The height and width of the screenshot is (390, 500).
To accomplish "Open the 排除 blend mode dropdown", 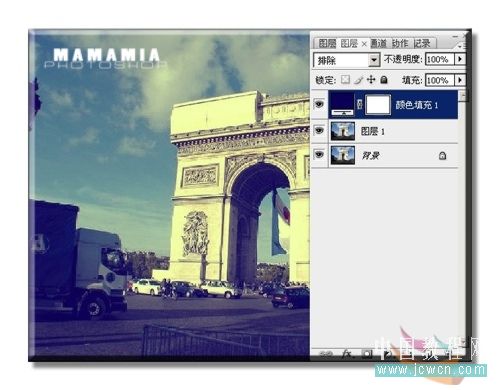I will (374, 60).
